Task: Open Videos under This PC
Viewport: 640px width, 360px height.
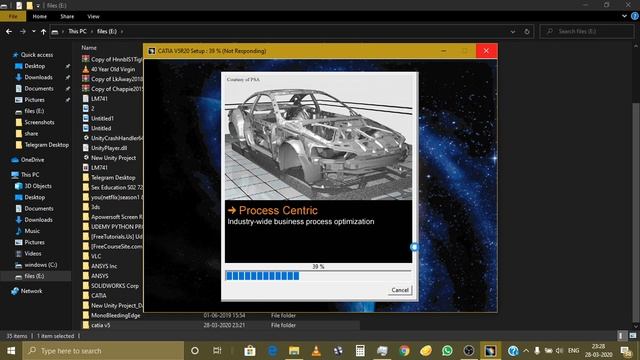Action: coord(33,253)
